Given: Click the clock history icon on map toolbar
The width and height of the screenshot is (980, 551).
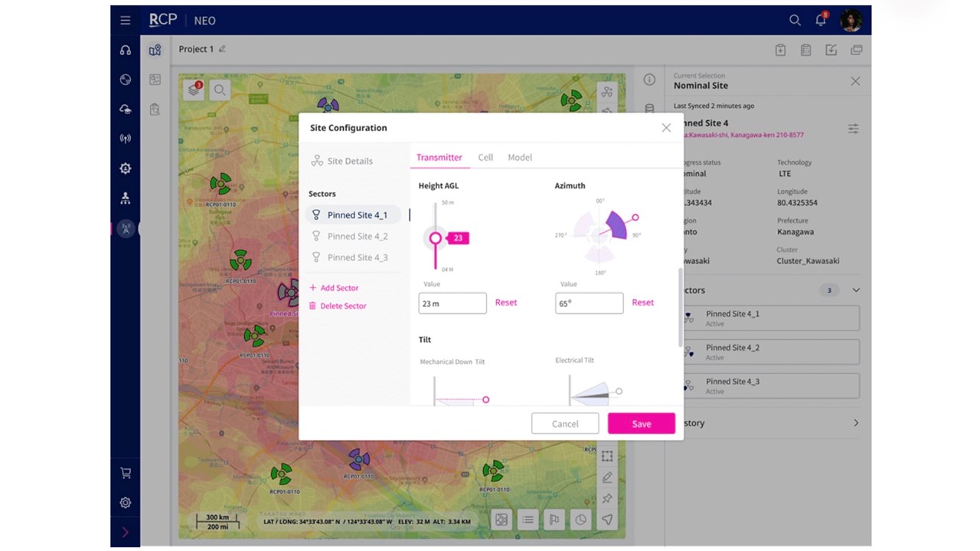Looking at the screenshot, I should [x=581, y=520].
